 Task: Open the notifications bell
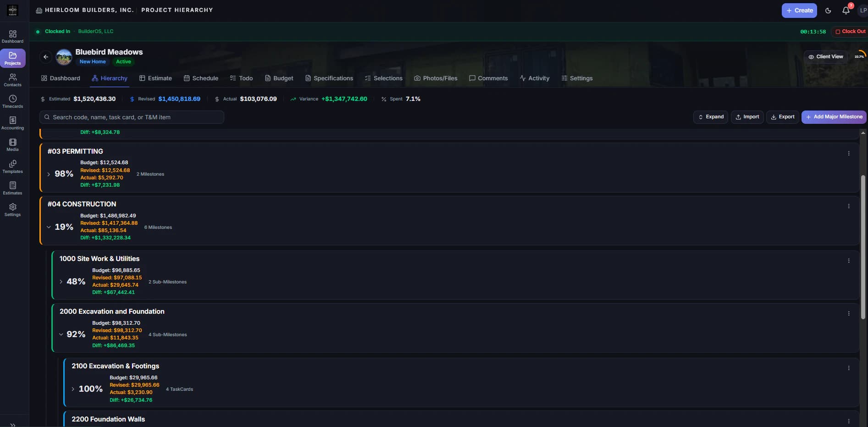pyautogui.click(x=846, y=10)
